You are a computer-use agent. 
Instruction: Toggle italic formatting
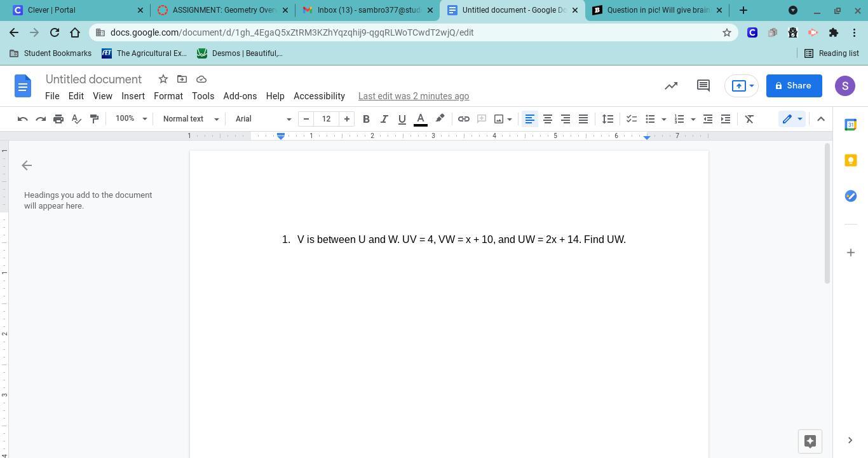[x=384, y=119]
